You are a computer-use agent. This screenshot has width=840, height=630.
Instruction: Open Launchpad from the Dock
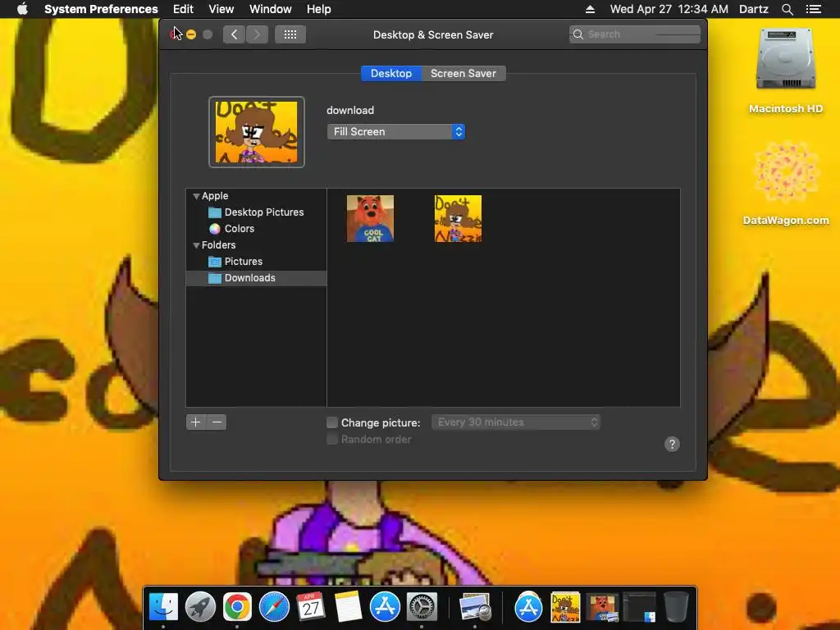point(200,607)
